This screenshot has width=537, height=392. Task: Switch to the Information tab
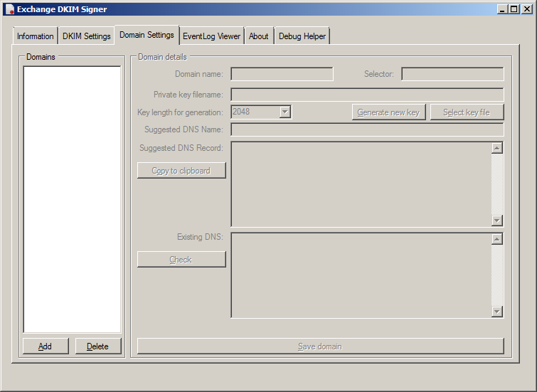coord(36,36)
